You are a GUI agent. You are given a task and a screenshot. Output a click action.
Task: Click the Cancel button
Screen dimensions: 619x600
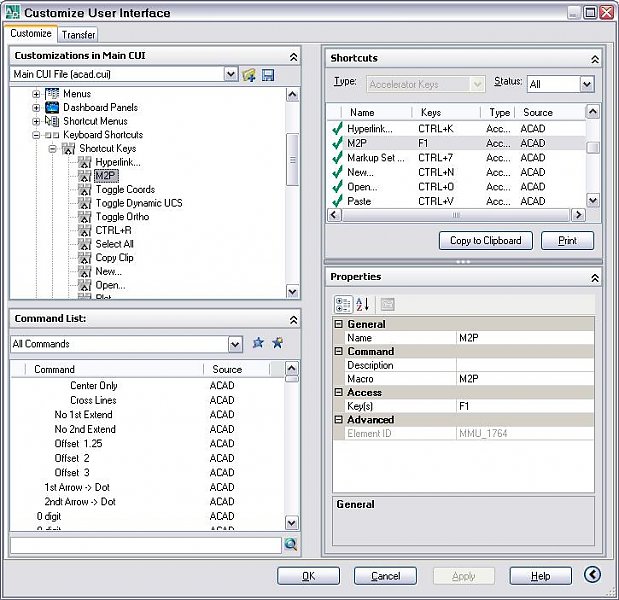pos(385,576)
